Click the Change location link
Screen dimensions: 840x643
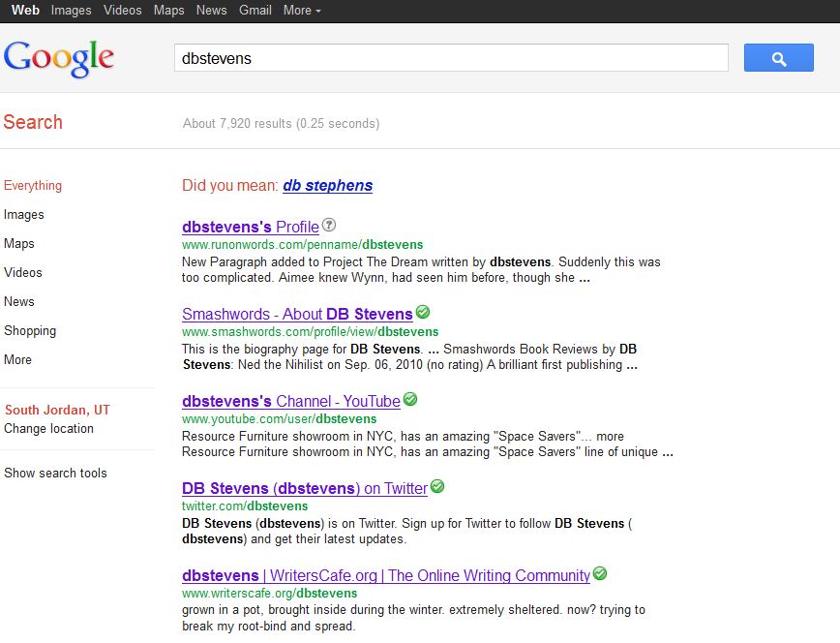(x=48, y=428)
